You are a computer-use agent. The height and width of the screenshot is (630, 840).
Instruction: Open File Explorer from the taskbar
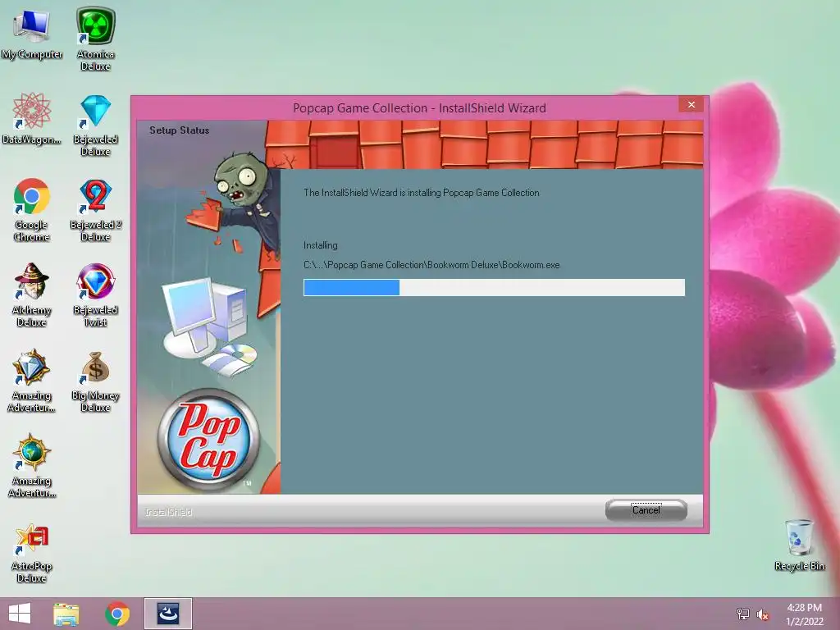tap(66, 614)
